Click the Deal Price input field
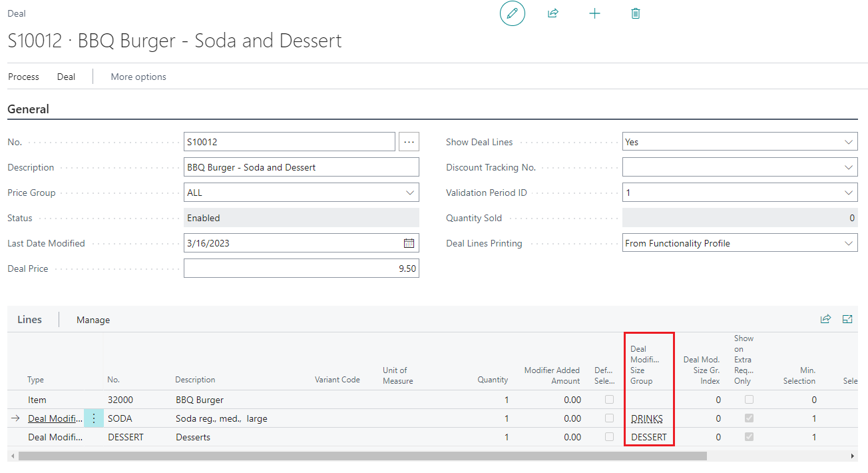This screenshot has height=473, width=868. [301, 268]
